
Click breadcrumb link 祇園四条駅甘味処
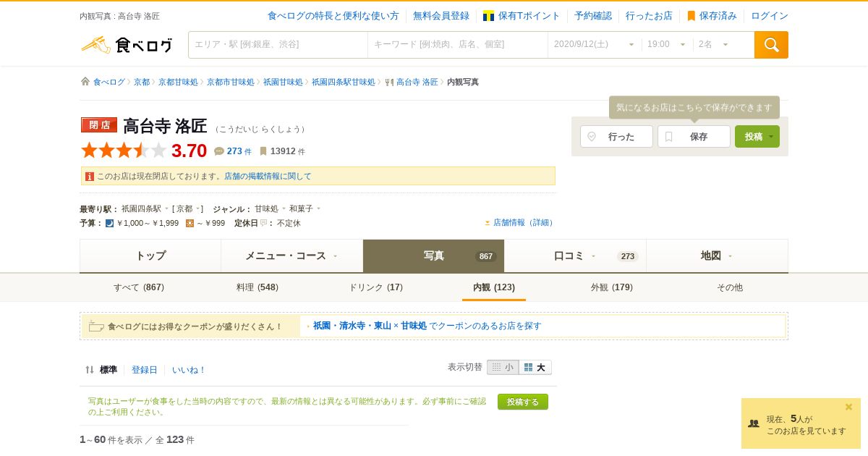tap(344, 83)
